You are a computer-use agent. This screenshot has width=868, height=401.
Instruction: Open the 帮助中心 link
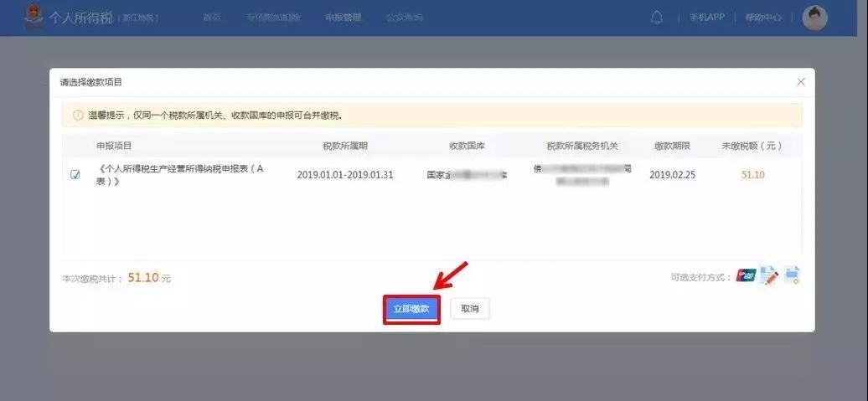(763, 18)
